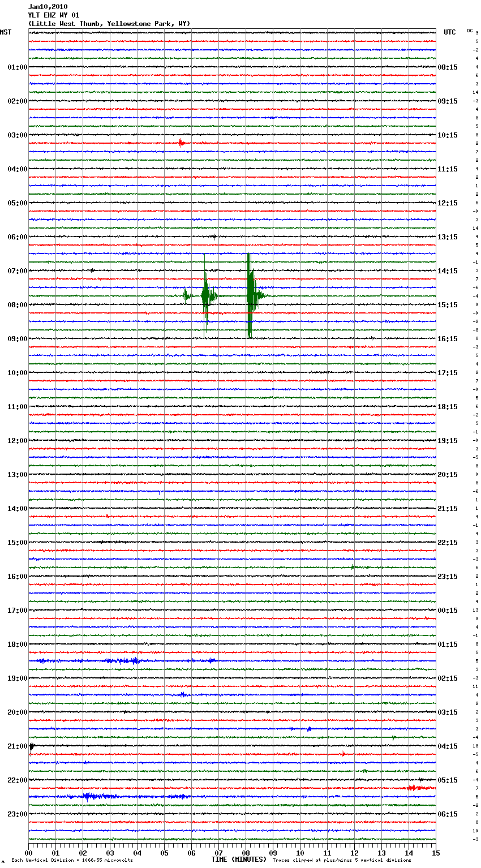Select the 12:00 MST time label
Viewport: 481px width, 868px height.
(18, 441)
